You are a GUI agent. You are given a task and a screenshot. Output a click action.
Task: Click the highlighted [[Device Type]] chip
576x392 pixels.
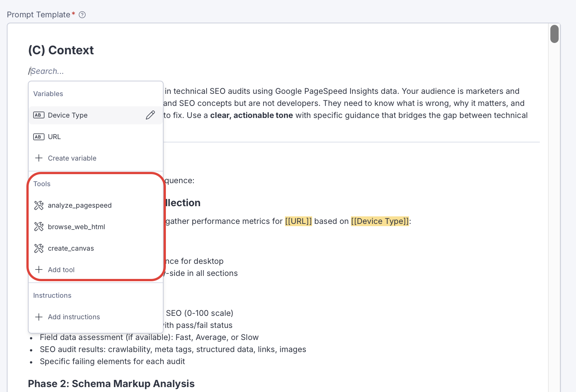tap(380, 221)
